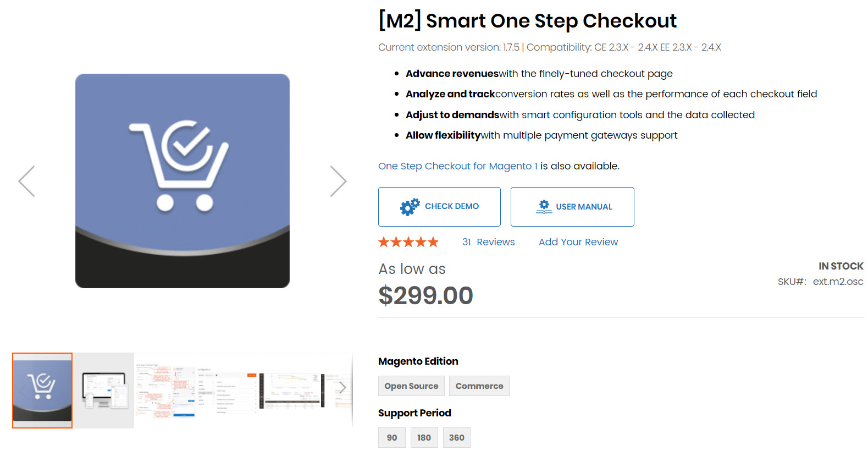Select the desktop-and-mobile preview thumbnail

coord(103,391)
